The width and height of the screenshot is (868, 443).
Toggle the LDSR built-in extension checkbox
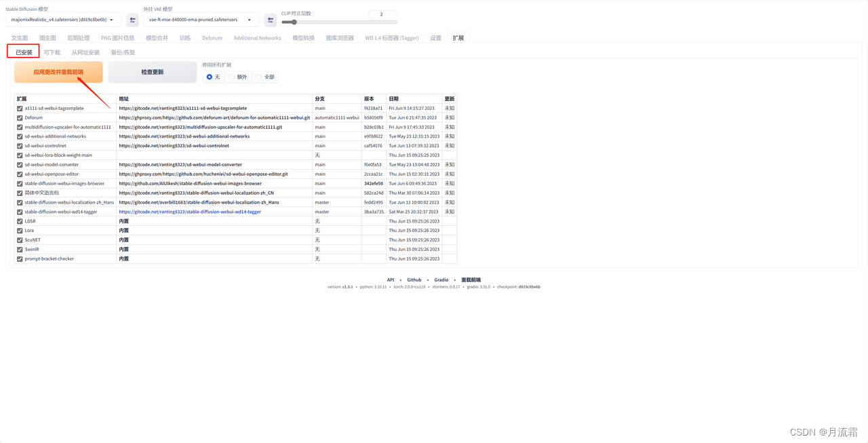tap(20, 221)
